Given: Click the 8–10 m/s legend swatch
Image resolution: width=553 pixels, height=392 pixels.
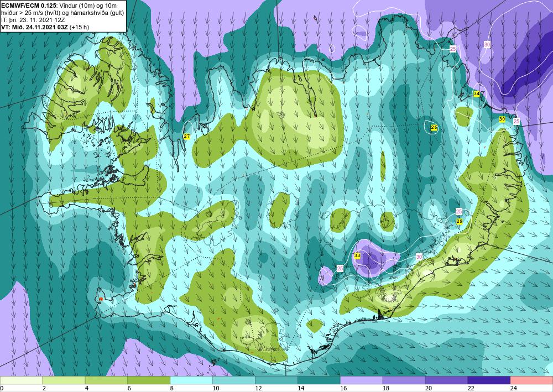Looking at the screenshot, I should (x=191, y=380).
